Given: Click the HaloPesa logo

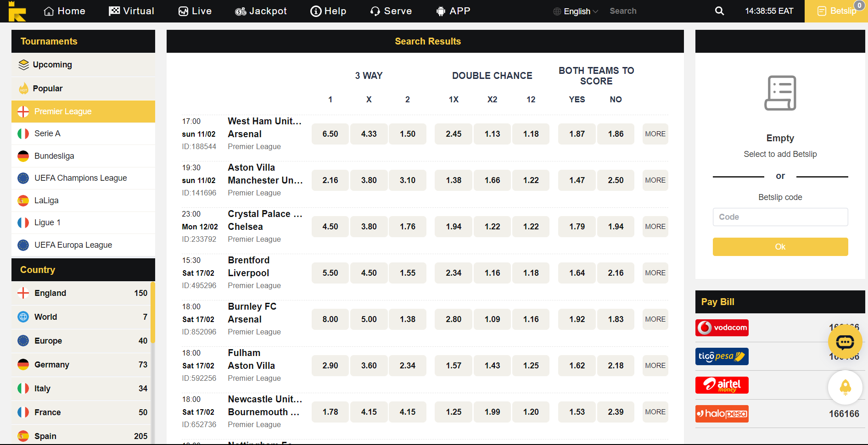Looking at the screenshot, I should [x=722, y=414].
